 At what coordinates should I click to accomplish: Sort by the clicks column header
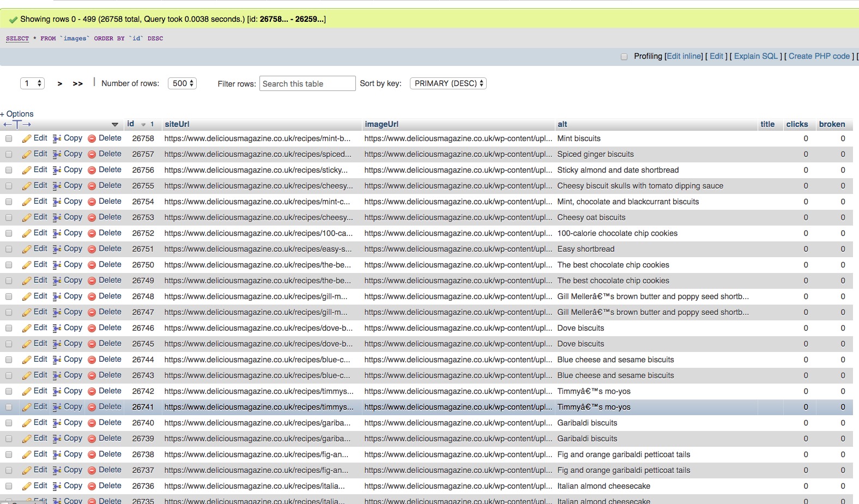[x=797, y=124]
